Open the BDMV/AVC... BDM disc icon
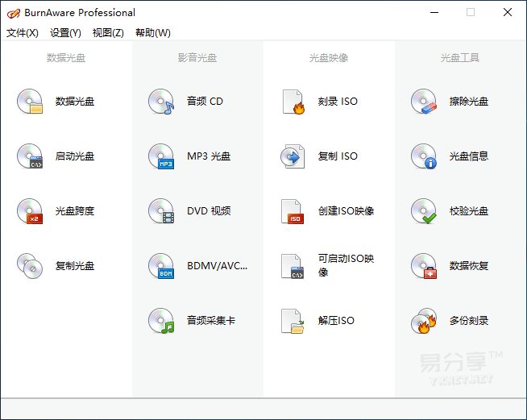Image resolution: width=527 pixels, height=420 pixels. 161,266
